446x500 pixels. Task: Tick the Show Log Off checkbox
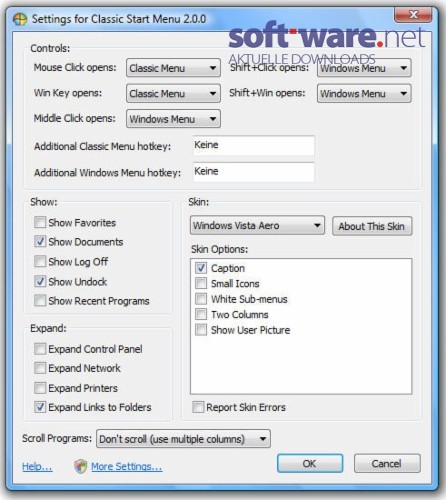[x=40, y=261]
